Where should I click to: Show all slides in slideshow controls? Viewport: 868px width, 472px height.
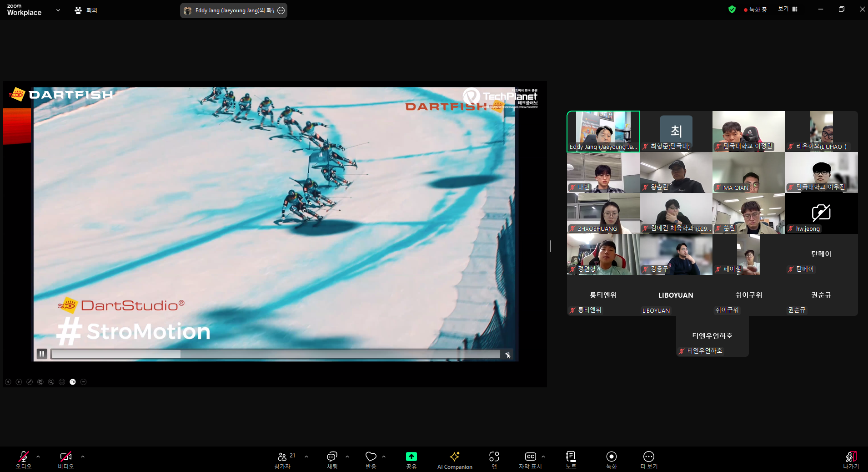(40, 382)
